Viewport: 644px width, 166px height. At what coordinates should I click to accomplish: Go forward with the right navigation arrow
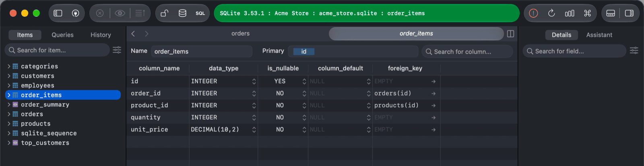coord(147,33)
